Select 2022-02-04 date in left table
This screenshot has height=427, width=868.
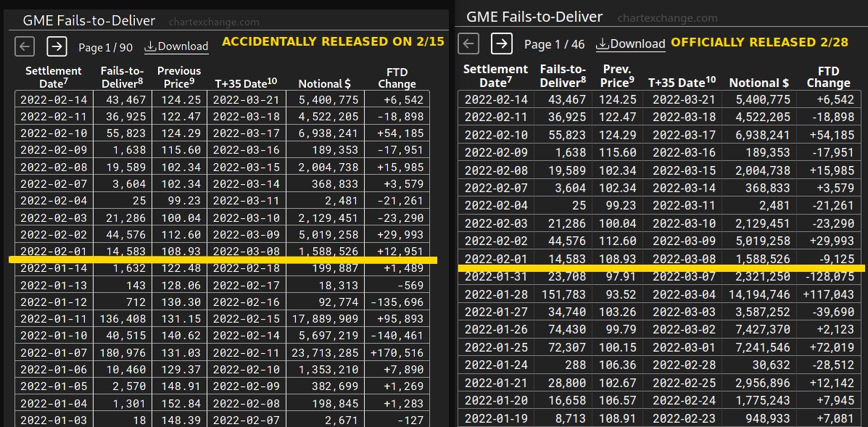pyautogui.click(x=54, y=201)
